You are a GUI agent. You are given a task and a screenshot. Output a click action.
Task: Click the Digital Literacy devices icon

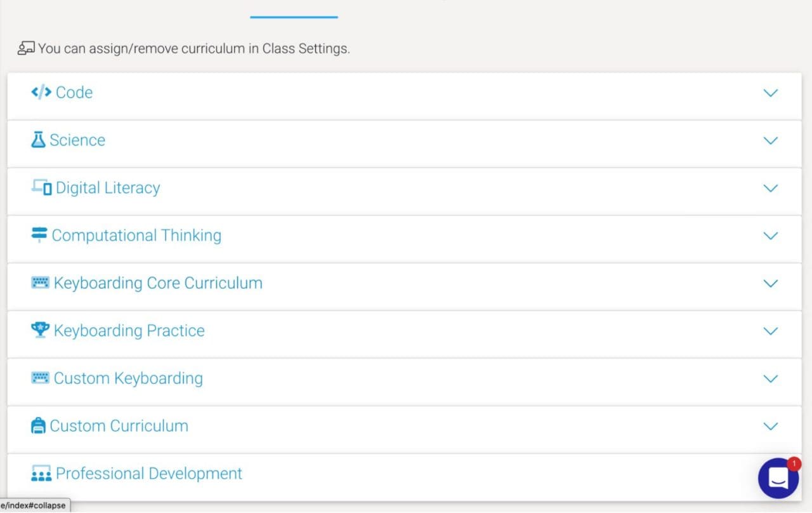tap(41, 187)
